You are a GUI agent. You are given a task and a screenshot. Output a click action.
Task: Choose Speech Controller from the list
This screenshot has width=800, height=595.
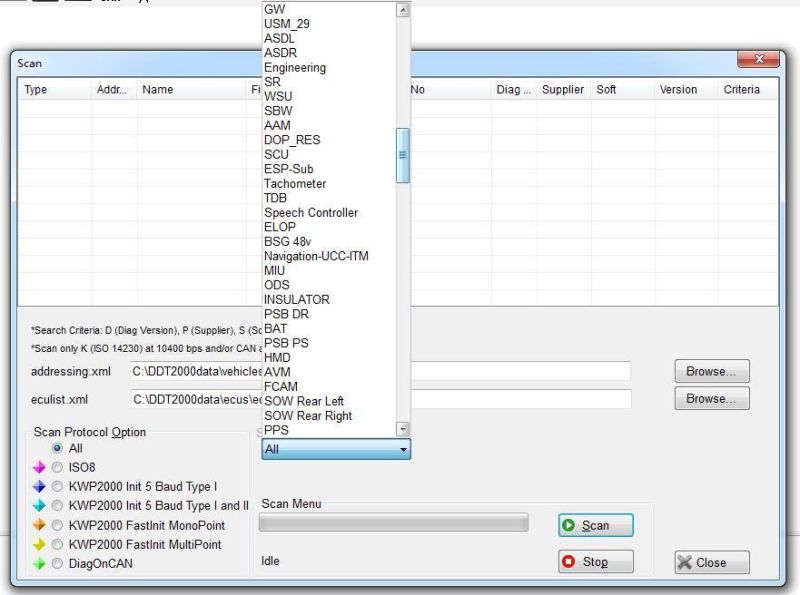click(329, 213)
